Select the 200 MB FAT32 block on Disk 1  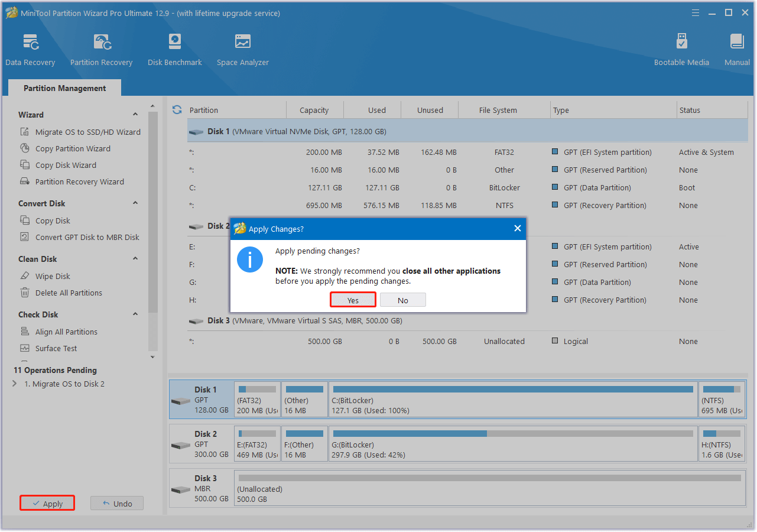[x=258, y=399]
